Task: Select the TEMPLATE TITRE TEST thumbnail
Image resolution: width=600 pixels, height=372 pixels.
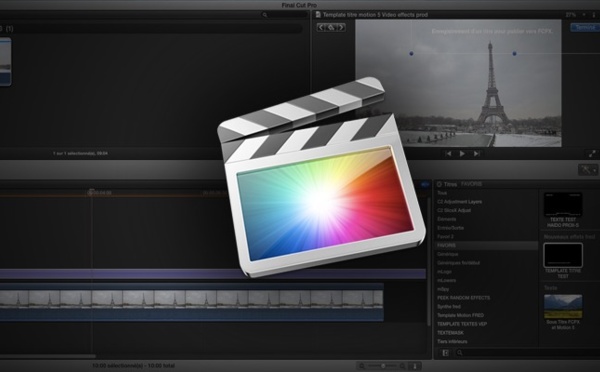Action: (563, 255)
